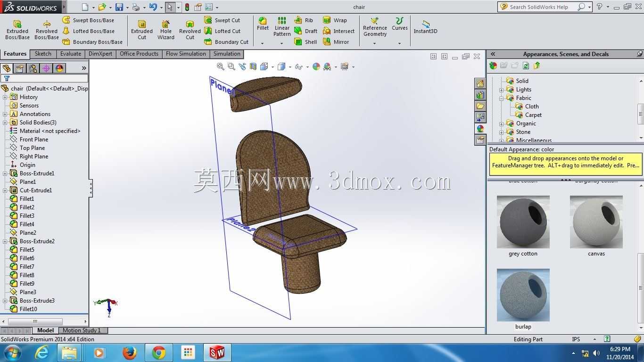Switch to Office Products tab
644x362 pixels.
(139, 54)
